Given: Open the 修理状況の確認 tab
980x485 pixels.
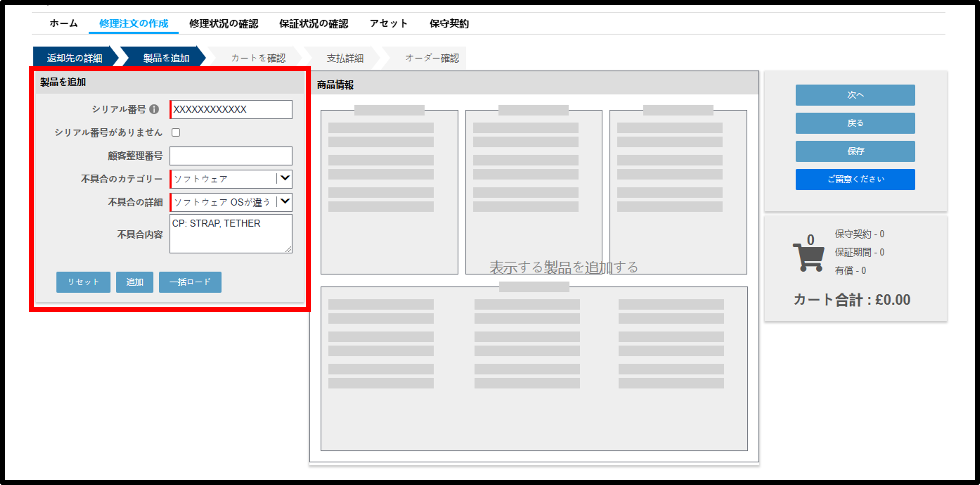Looking at the screenshot, I should pos(224,24).
